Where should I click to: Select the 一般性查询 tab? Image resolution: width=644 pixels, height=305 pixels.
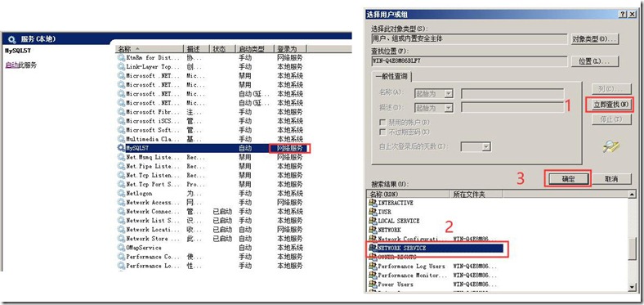391,77
